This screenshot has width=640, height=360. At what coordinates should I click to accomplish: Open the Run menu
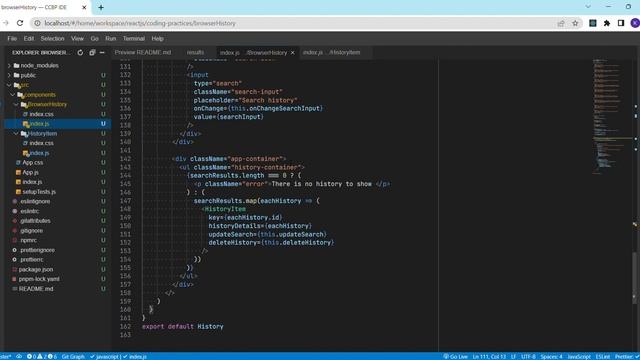click(x=111, y=38)
